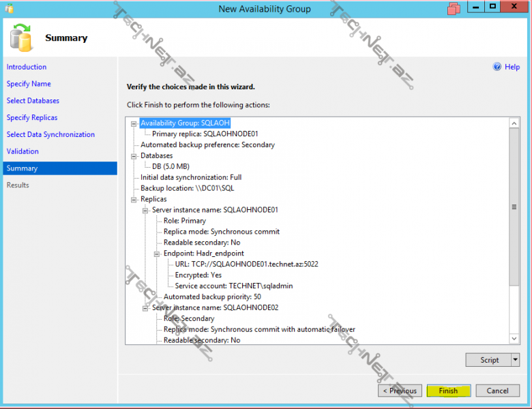The width and height of the screenshot is (532, 409).
Task: Open the Script button dropdown arrow
Action: coord(515,360)
